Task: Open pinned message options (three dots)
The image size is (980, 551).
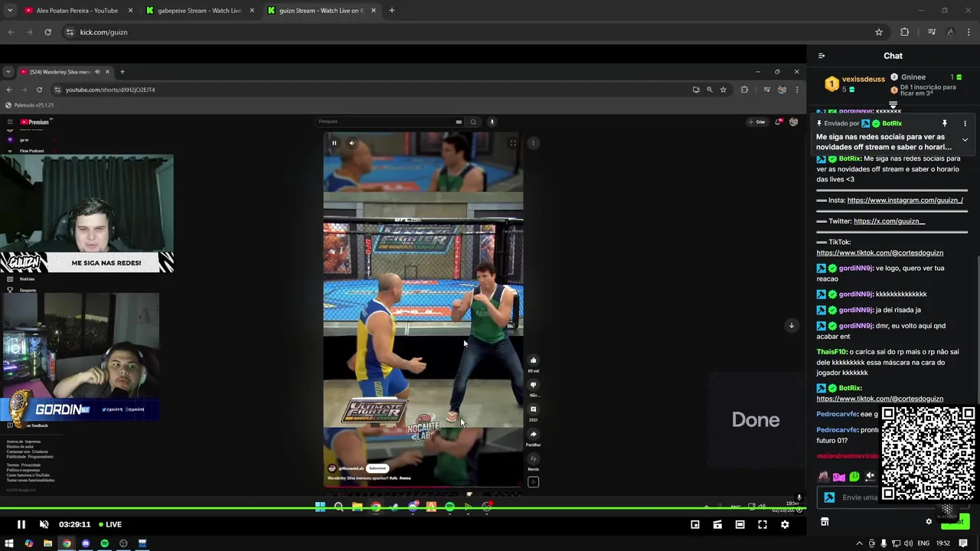Action: (x=965, y=123)
